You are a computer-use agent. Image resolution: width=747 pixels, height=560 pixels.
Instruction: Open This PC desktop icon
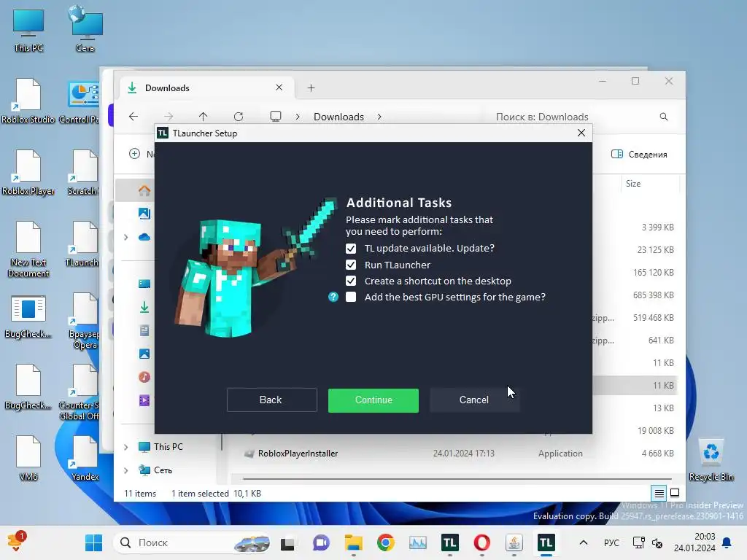(28, 29)
